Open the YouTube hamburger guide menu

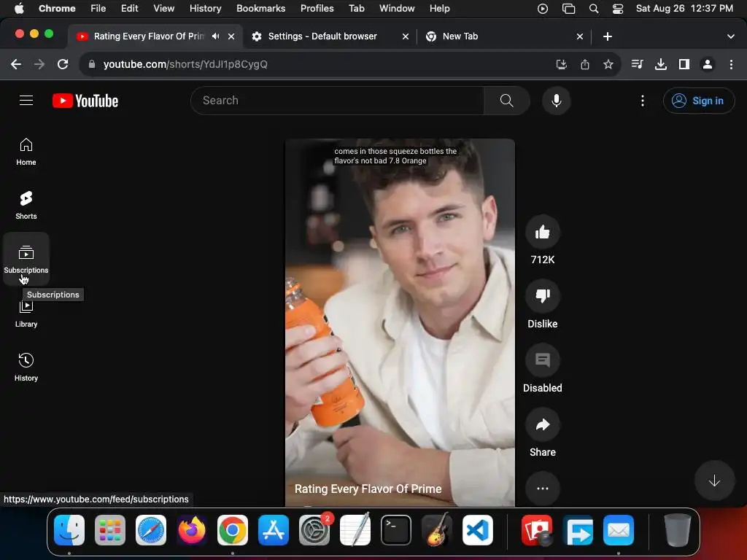click(26, 101)
